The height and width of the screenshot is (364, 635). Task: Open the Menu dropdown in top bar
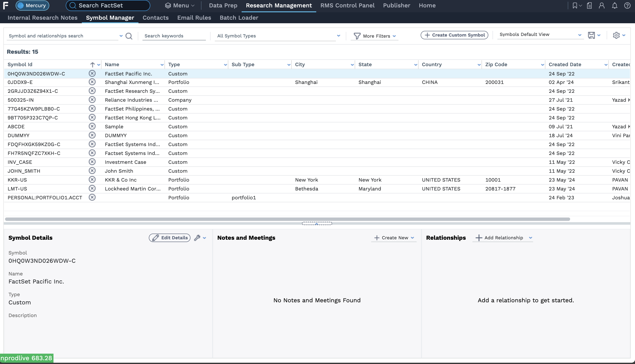click(x=179, y=5)
